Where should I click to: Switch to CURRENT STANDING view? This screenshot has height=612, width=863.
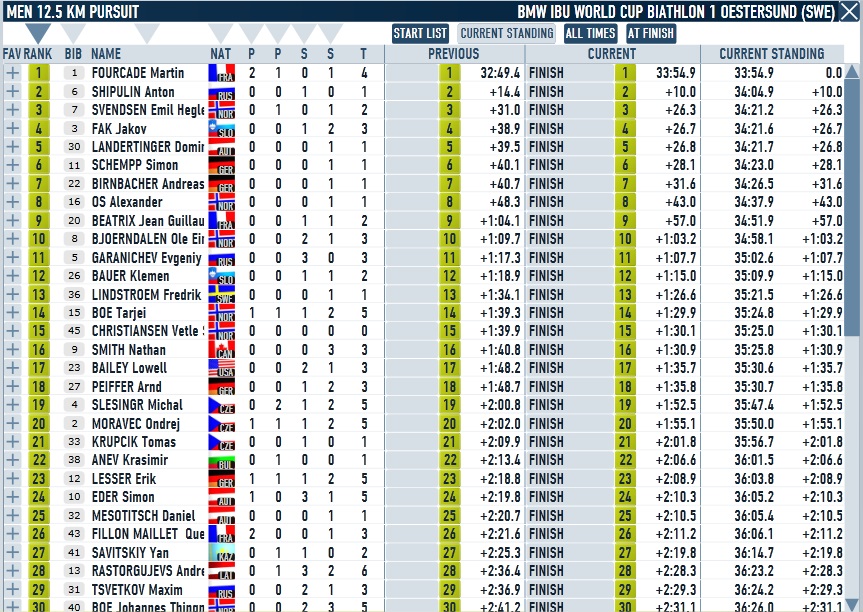click(506, 34)
